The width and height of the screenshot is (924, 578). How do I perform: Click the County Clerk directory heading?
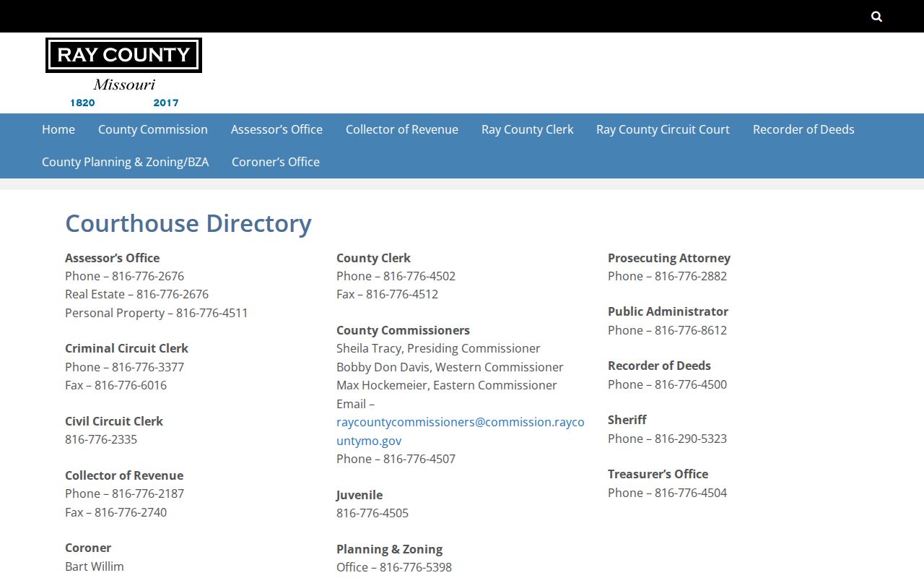(x=373, y=258)
